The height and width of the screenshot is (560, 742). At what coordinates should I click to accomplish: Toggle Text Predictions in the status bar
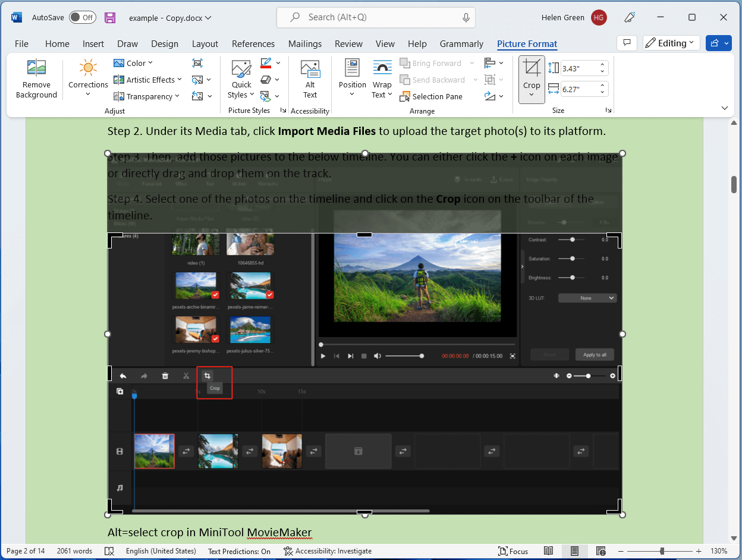pos(238,551)
